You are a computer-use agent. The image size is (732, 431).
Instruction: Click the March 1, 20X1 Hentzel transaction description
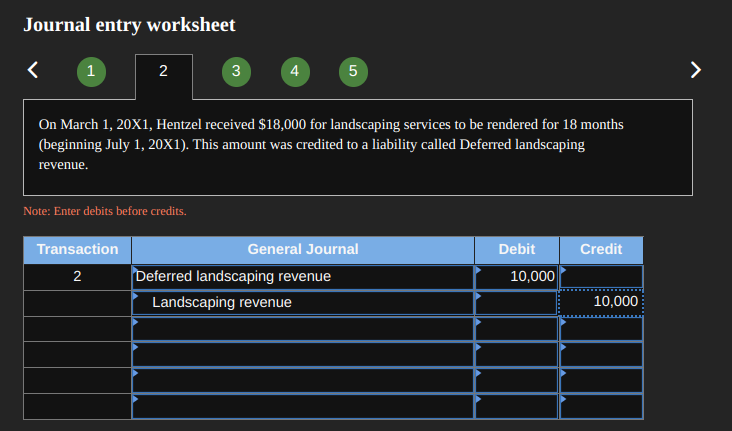coord(331,144)
